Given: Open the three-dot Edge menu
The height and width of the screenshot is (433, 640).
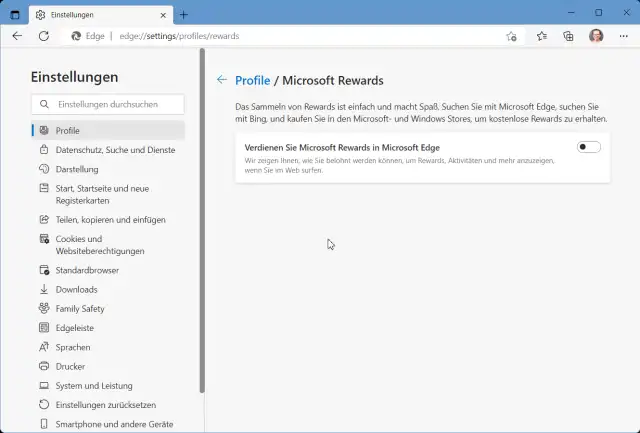Looking at the screenshot, I should 623,36.
